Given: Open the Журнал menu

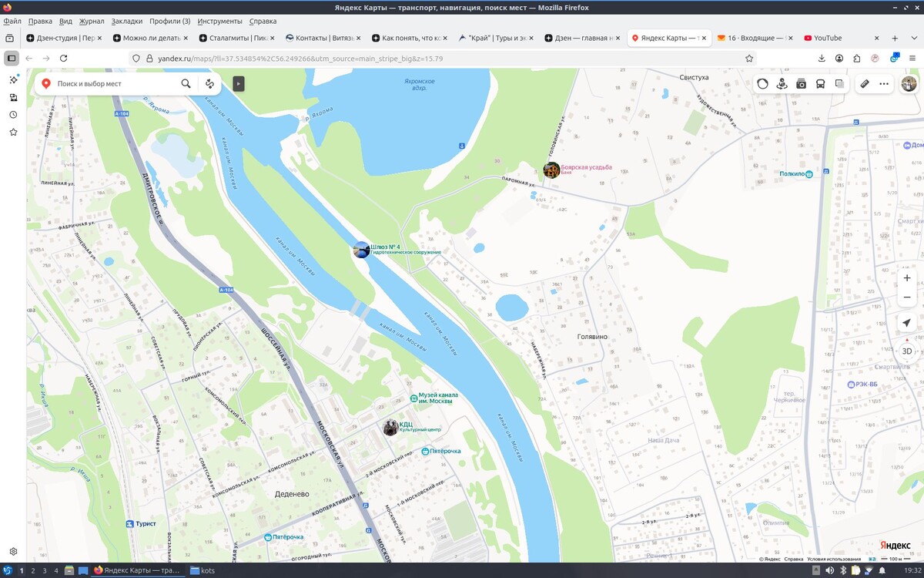Looking at the screenshot, I should coord(92,21).
